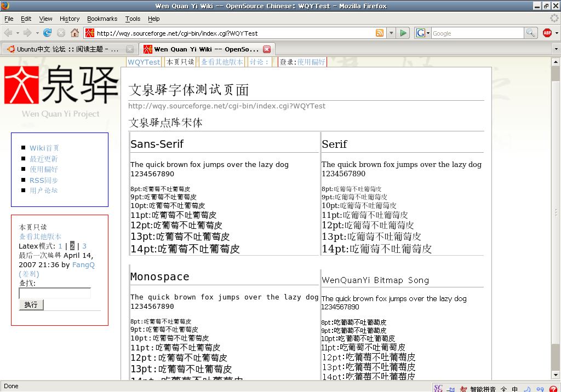Viewport: 561px width, 392px height.
Task: Open the Edit menu
Action: pyautogui.click(x=26, y=19)
